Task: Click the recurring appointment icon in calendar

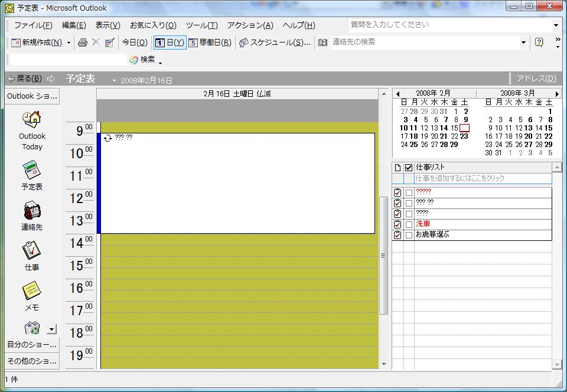Action: (107, 138)
